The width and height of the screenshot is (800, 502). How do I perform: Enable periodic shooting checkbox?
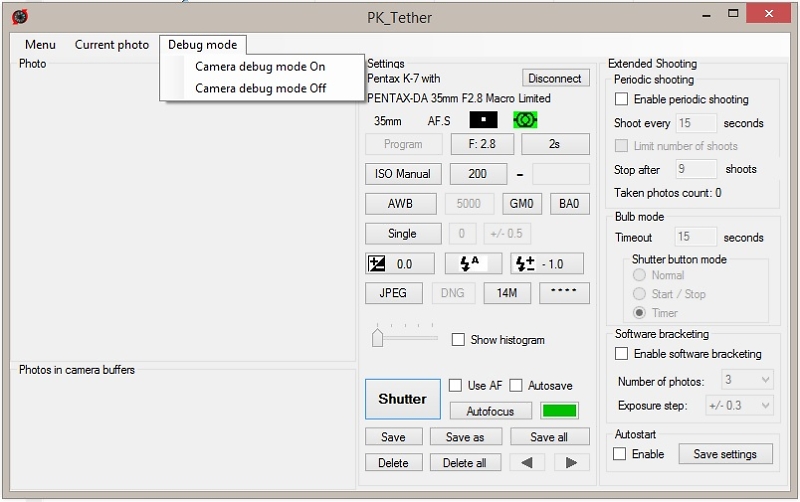click(621, 99)
